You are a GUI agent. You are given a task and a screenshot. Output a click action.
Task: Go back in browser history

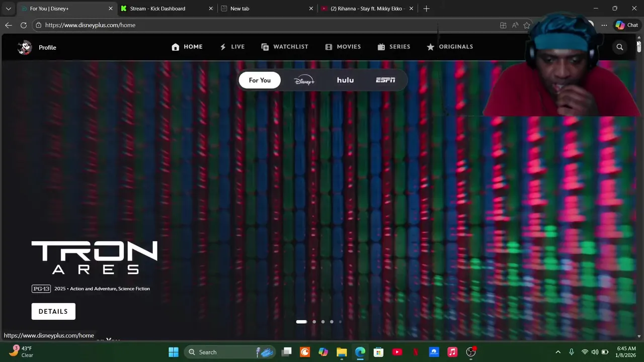[x=9, y=25]
